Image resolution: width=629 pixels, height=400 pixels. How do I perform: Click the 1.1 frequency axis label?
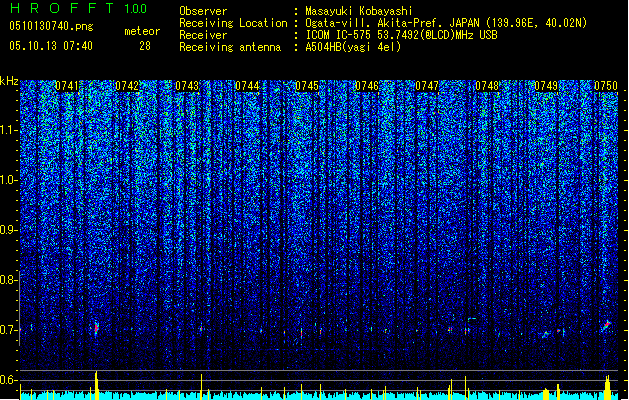(8, 131)
